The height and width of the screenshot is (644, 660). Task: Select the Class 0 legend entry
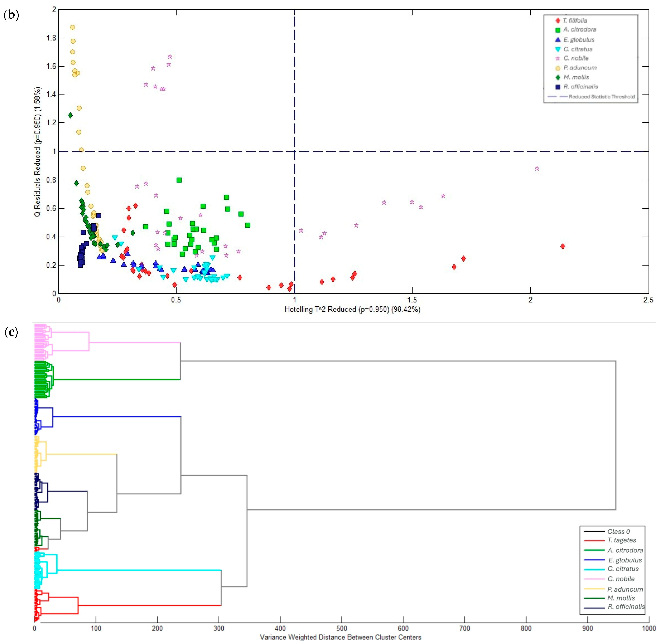(618, 531)
